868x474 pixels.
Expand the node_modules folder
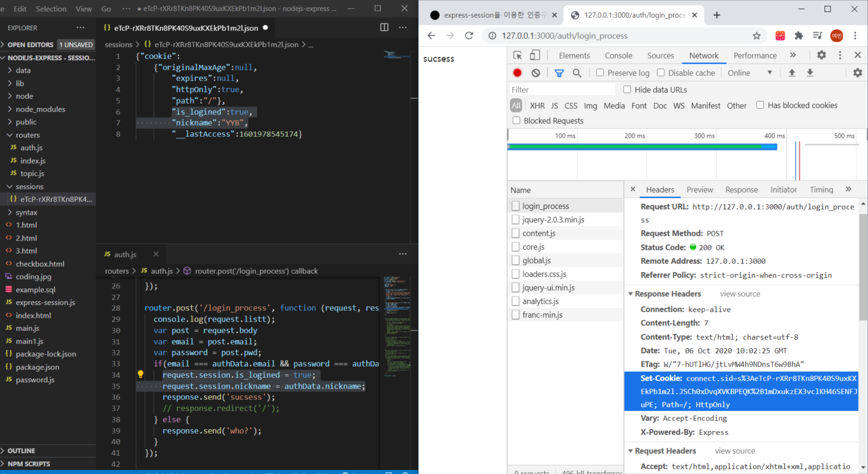tap(10, 109)
